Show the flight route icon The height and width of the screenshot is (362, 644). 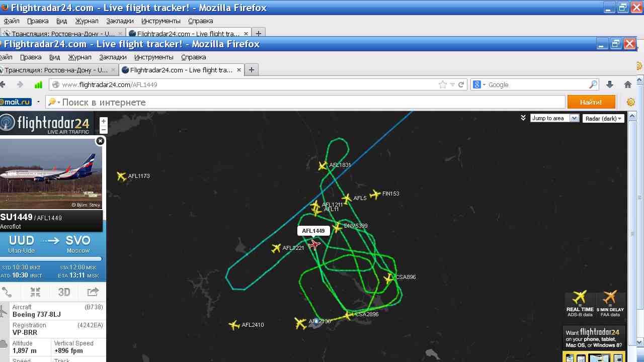tap(7, 292)
